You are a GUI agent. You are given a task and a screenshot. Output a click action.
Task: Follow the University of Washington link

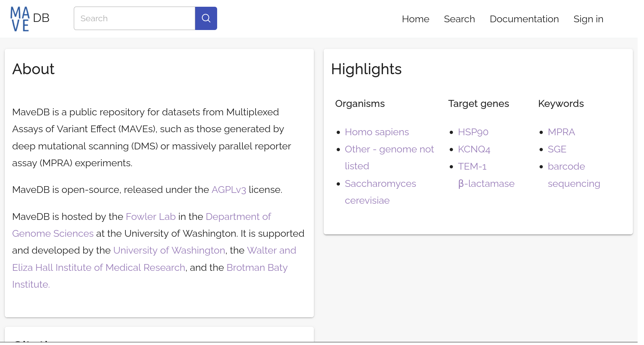tap(169, 250)
